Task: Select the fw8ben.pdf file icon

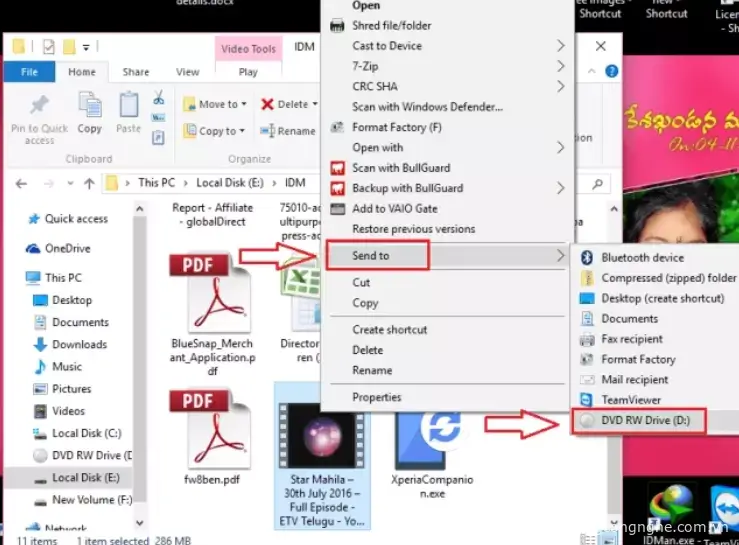Action: tap(212, 430)
